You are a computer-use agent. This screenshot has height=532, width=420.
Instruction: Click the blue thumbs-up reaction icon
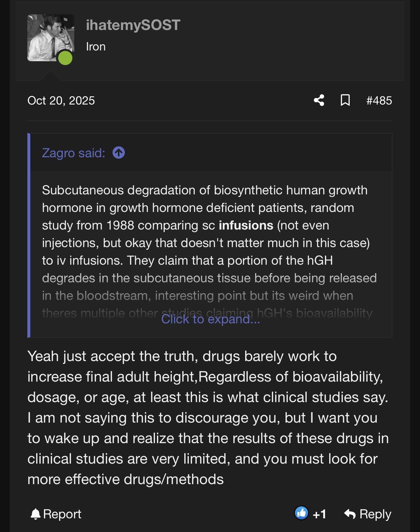pos(301,513)
